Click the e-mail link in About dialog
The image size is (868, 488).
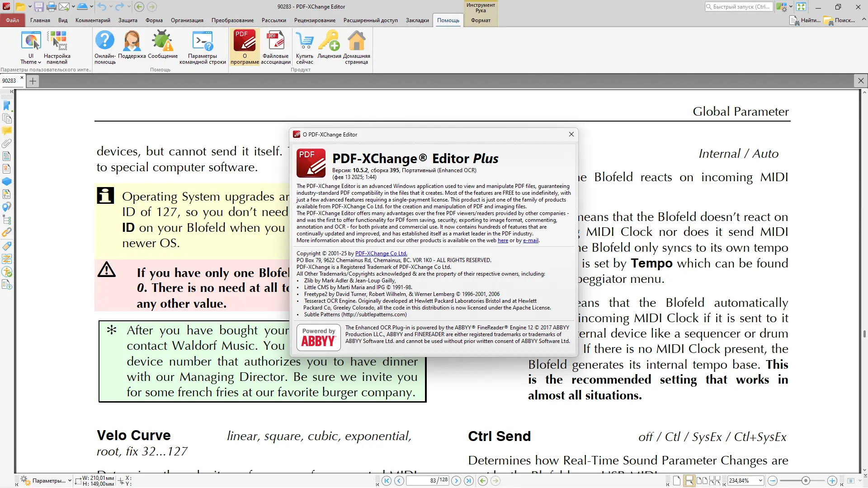pos(530,240)
